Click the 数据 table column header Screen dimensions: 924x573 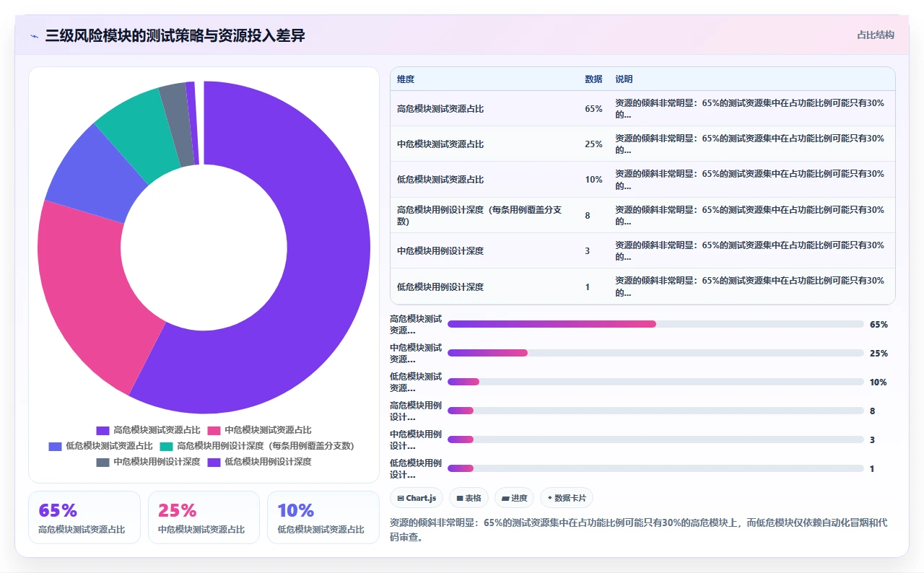593,79
